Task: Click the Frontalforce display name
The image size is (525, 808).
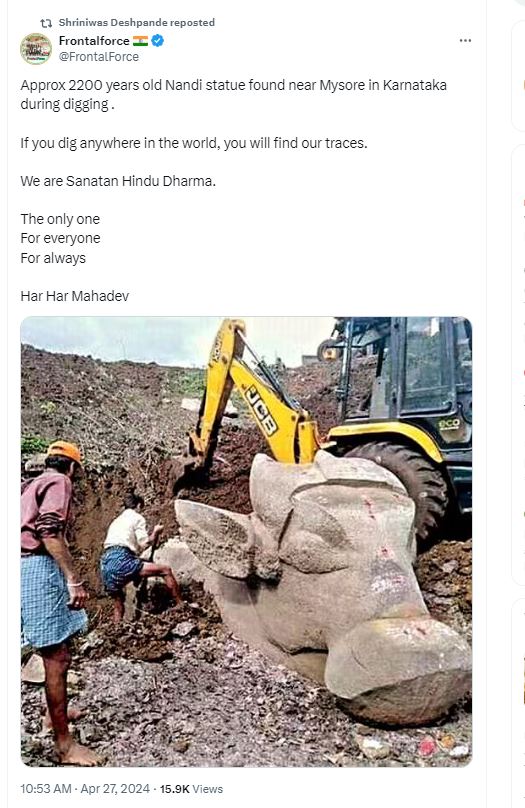Action: [x=94, y=41]
